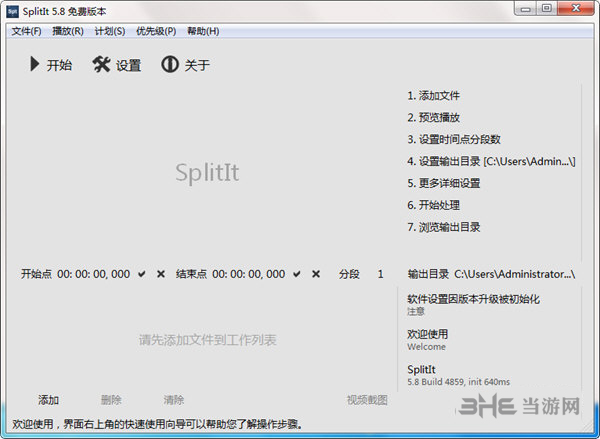Clear the end point with its X icon
This screenshot has height=439, width=600.
pyautogui.click(x=316, y=274)
